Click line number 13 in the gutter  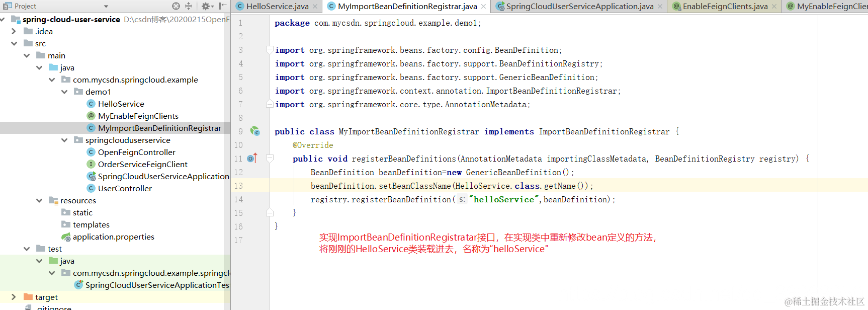[x=238, y=186]
